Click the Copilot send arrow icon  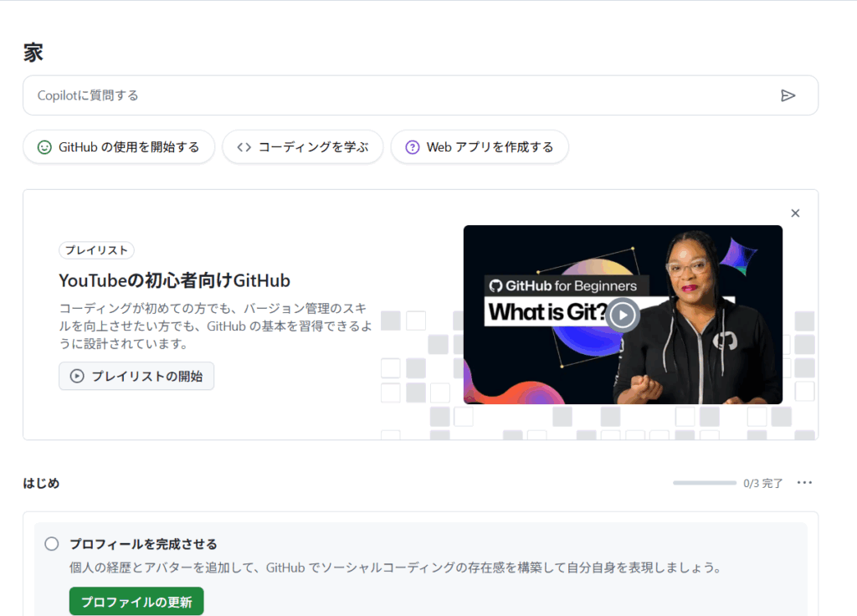click(x=788, y=95)
